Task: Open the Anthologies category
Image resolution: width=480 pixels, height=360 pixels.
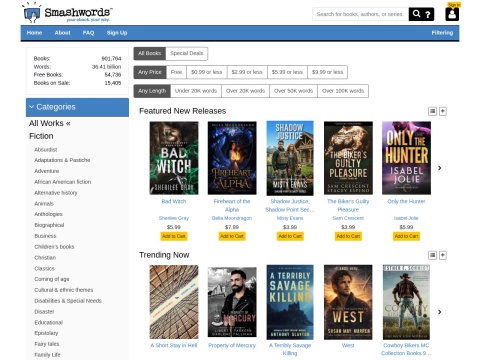Action: [x=48, y=214]
